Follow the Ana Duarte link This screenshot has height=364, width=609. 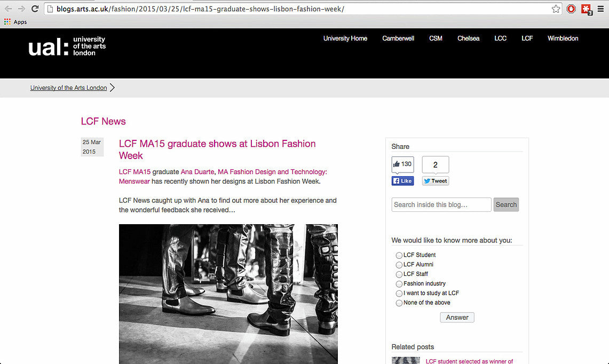[x=197, y=172]
